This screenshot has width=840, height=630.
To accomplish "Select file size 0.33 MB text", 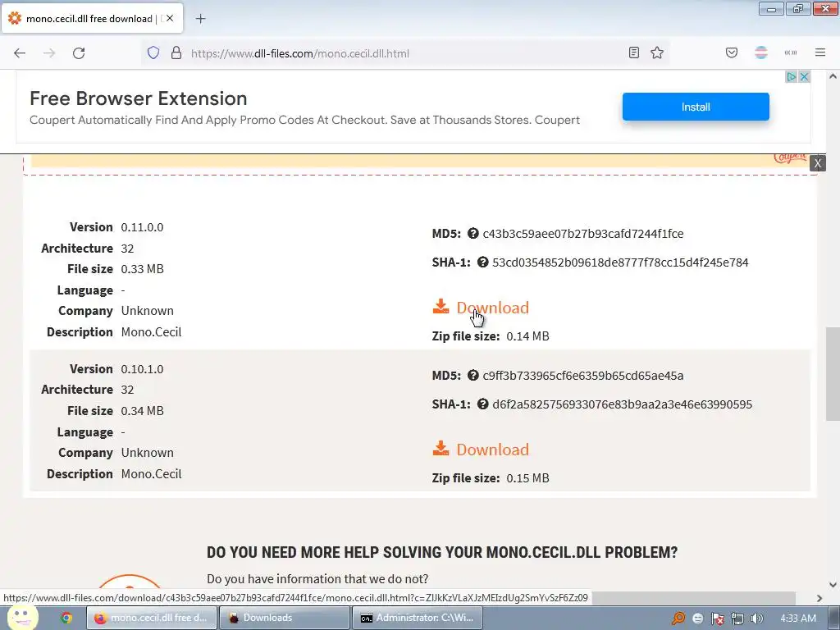I will coord(143,269).
